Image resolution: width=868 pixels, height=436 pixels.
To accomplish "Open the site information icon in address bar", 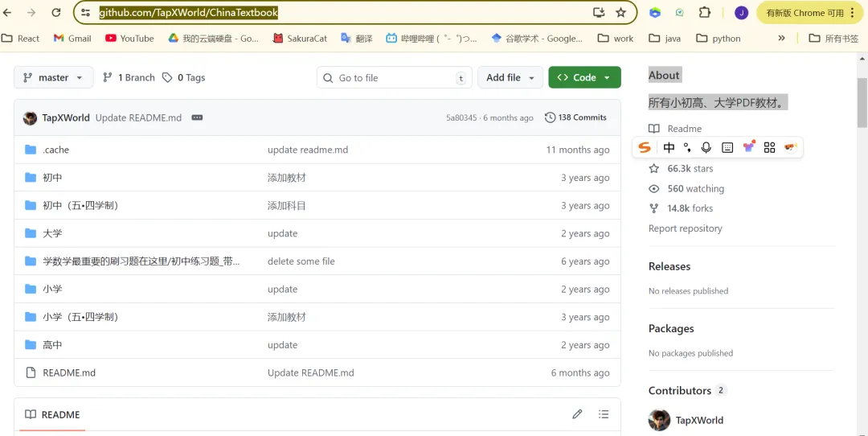I will pos(85,12).
